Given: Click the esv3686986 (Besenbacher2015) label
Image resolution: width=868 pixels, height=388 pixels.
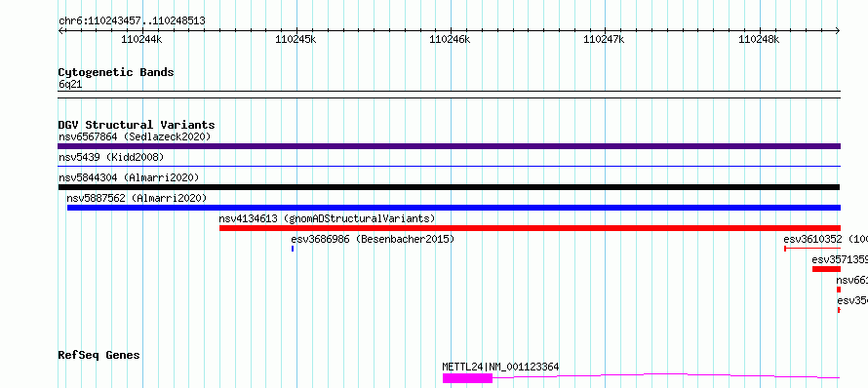Looking at the screenshot, I should 373,239.
